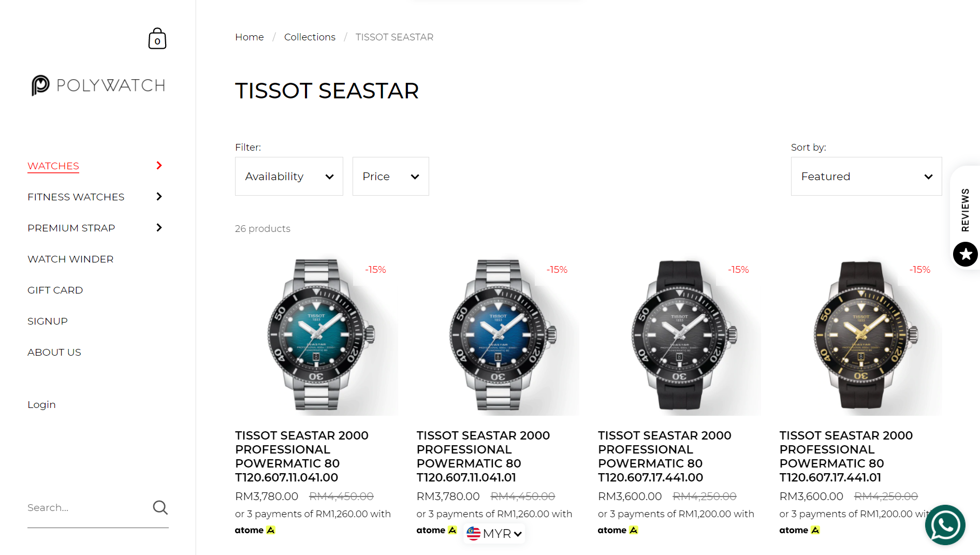Expand the Watches submenu arrow

point(159,166)
